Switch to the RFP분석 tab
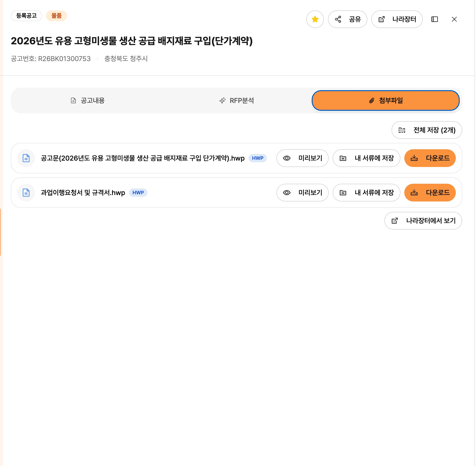This screenshot has height=466, width=476. click(237, 100)
